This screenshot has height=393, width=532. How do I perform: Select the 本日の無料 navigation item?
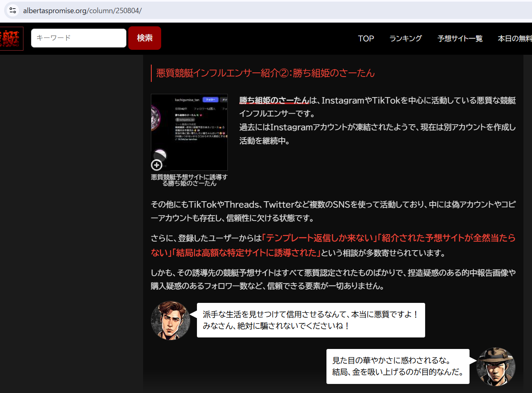click(514, 39)
